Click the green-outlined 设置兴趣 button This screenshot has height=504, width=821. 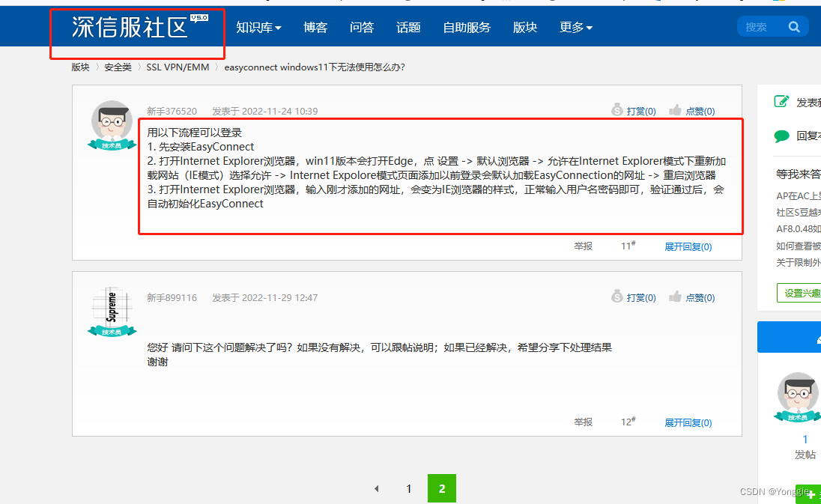(x=799, y=293)
